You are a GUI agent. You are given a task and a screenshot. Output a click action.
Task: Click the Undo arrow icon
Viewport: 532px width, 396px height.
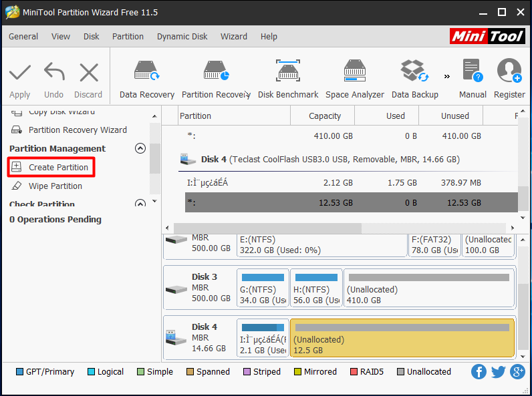[x=54, y=72]
